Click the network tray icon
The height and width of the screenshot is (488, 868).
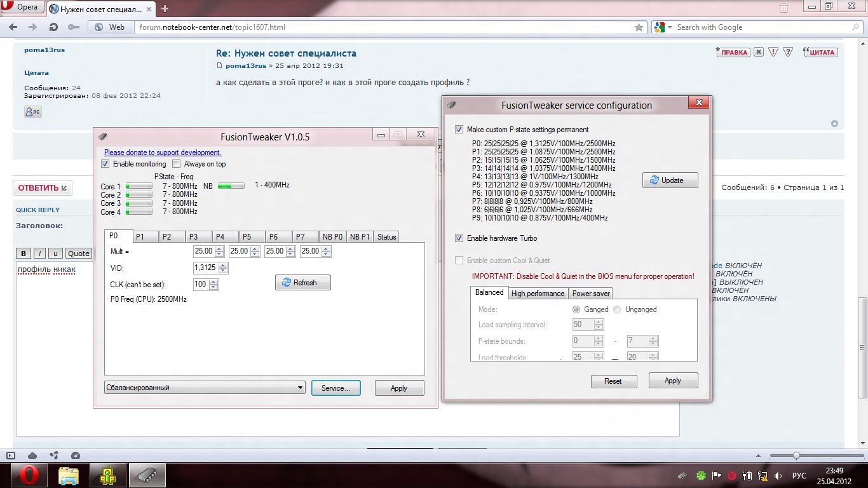click(762, 475)
